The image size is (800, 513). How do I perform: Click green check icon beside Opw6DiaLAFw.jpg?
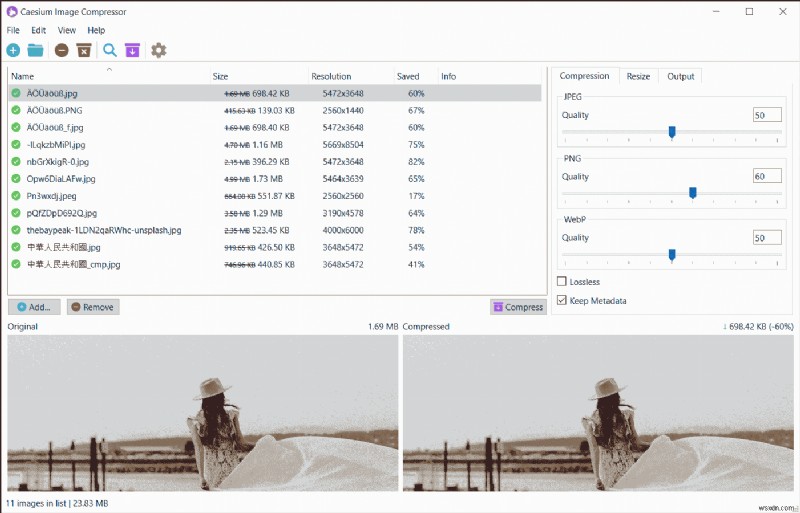16,179
